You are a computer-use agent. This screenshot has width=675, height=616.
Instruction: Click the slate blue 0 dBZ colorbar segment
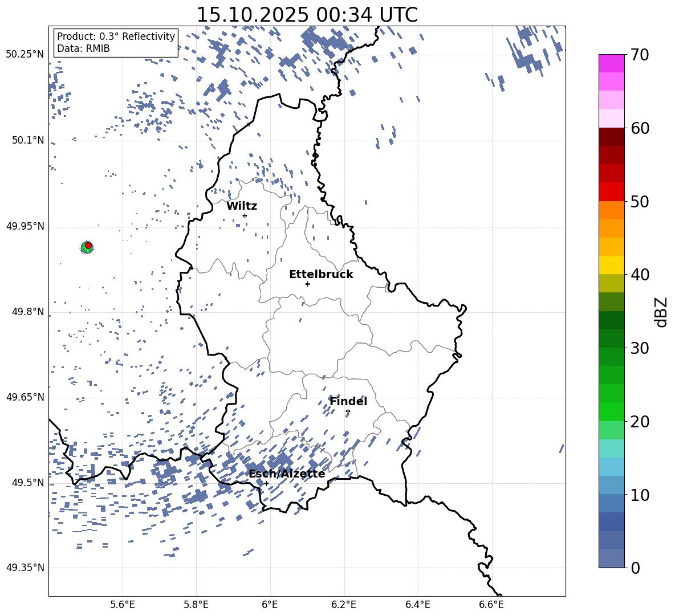(611, 558)
